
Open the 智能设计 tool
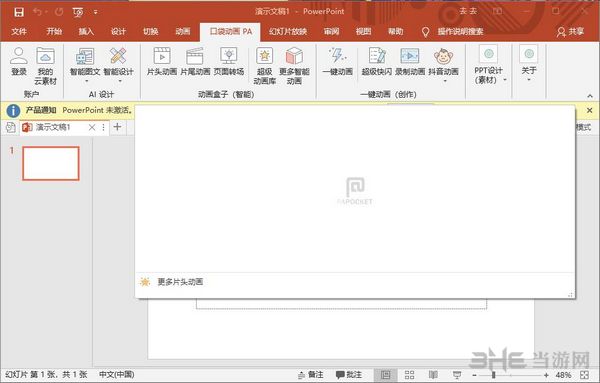tap(118, 60)
